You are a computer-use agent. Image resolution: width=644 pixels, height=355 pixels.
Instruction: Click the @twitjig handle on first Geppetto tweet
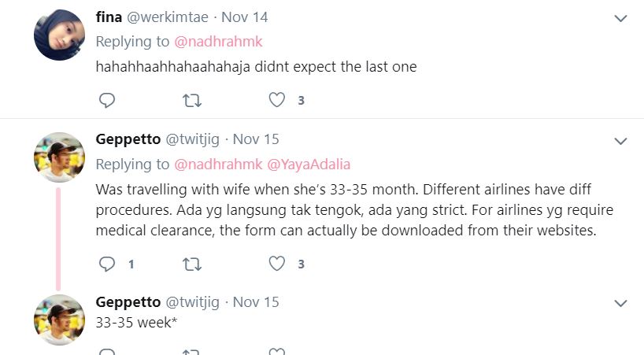click(x=192, y=140)
